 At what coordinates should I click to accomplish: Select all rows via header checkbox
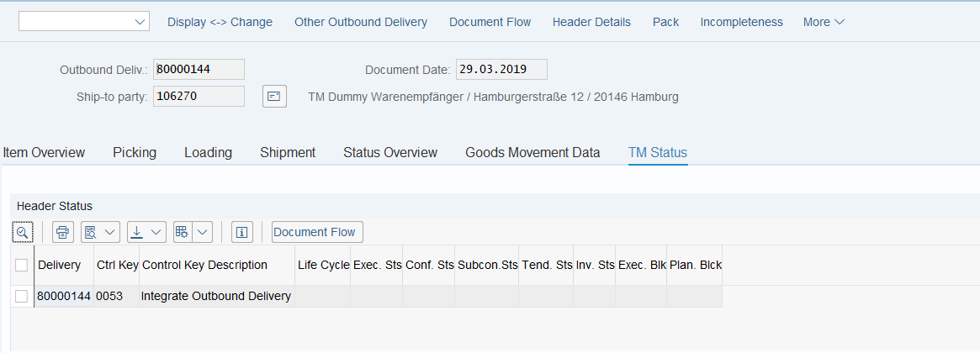22,265
